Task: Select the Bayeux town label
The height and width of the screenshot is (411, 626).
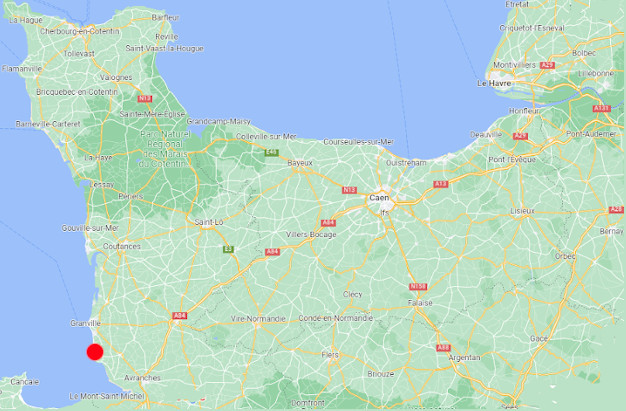Action: click(300, 163)
